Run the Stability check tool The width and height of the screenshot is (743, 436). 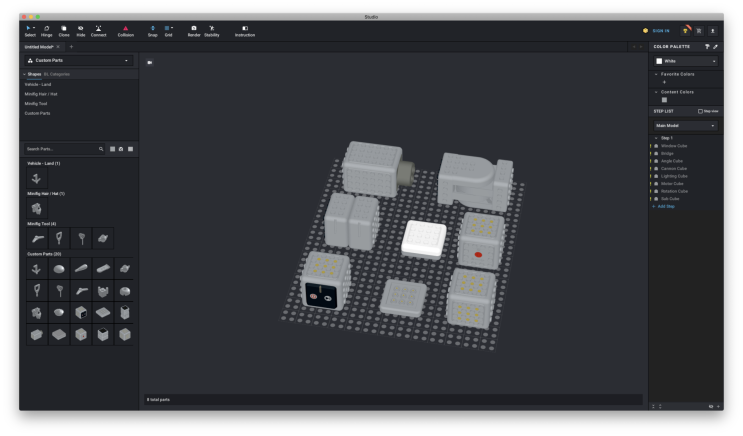212,30
